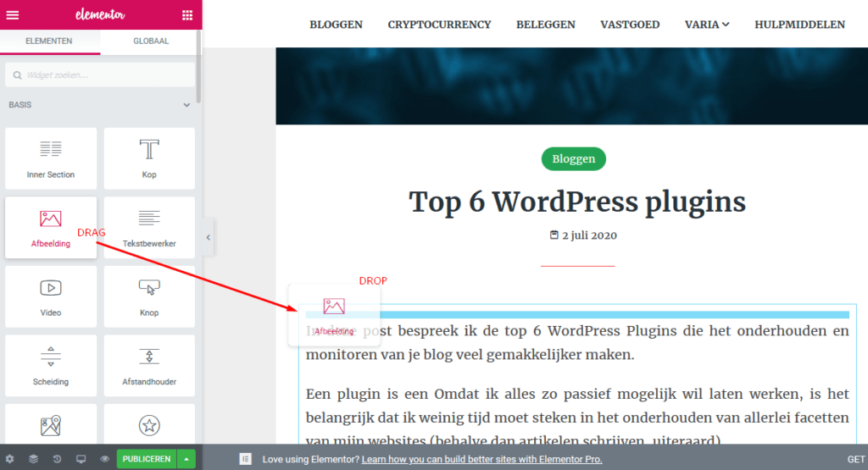Open the save options arrow next to Publiceren

click(x=186, y=459)
